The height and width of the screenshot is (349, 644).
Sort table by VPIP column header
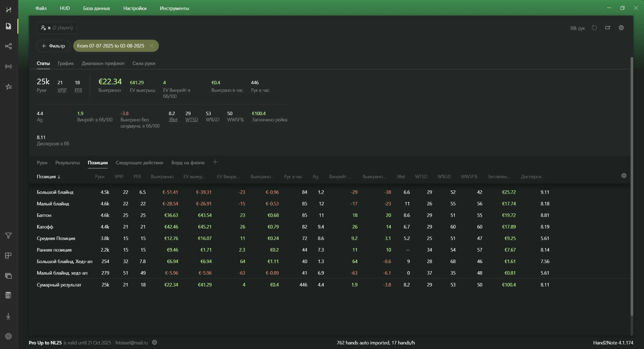119,177
